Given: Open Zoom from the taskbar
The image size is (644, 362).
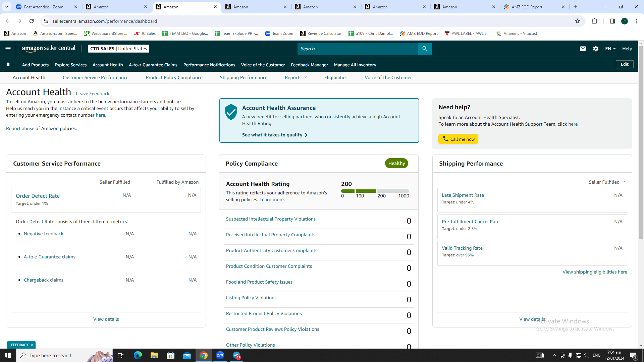Looking at the screenshot, I should pyautogui.click(x=220, y=355).
